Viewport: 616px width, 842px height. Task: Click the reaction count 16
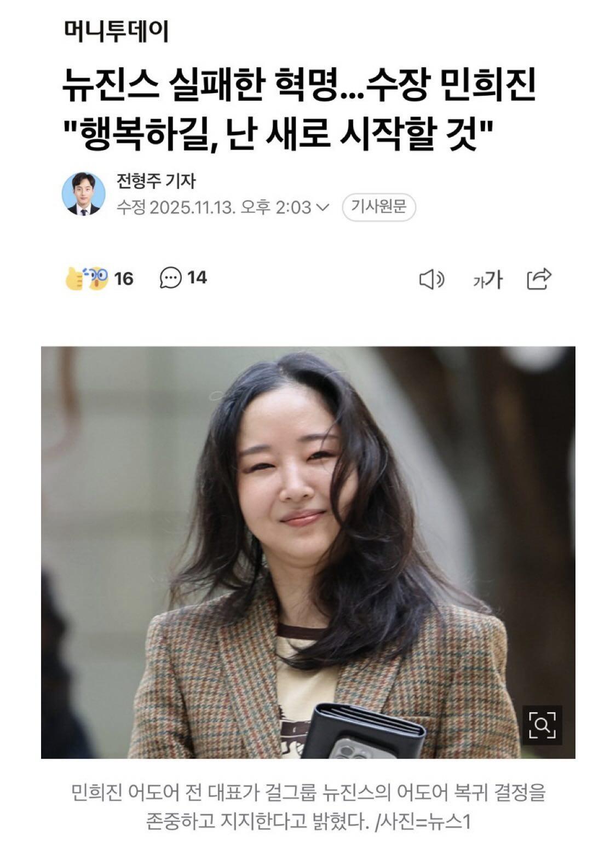124,279
